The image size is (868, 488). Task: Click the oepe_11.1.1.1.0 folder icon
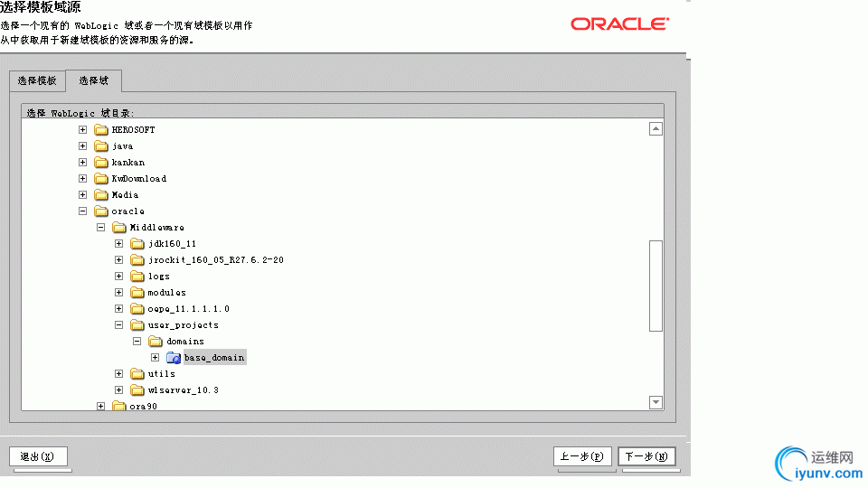point(137,309)
